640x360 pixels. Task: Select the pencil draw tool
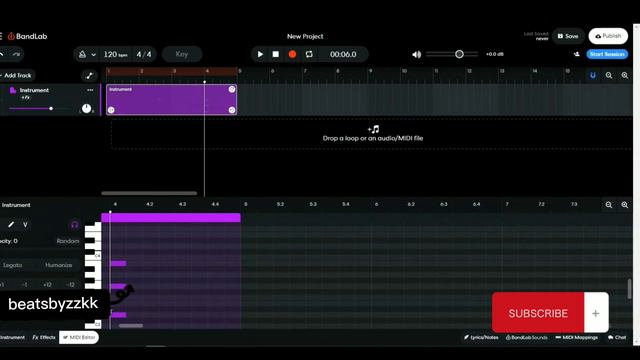(11, 224)
